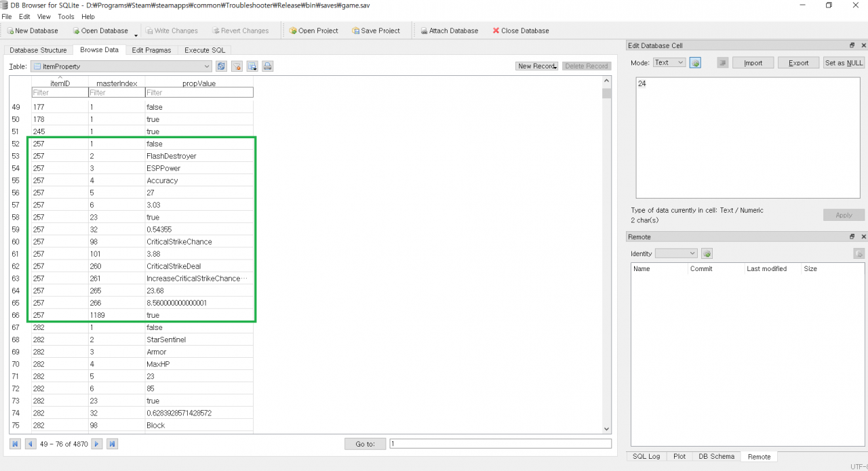This screenshot has width=868, height=471.
Task: Open the Identity dropdown in Remote panel
Action: (675, 253)
